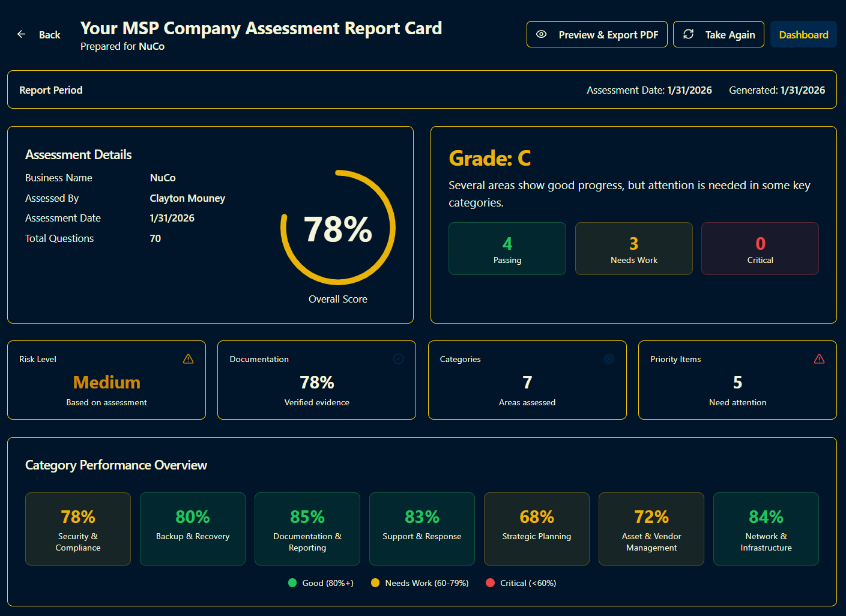Select the Documentation & Reporting 85% tile
The image size is (846, 616).
click(x=307, y=529)
